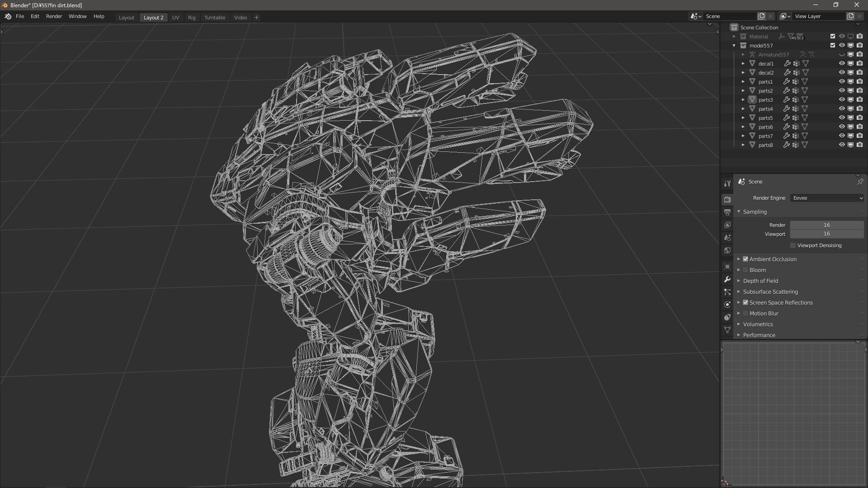This screenshot has height=488, width=868.
Task: Open the Tool settings properties tab
Action: (x=727, y=183)
